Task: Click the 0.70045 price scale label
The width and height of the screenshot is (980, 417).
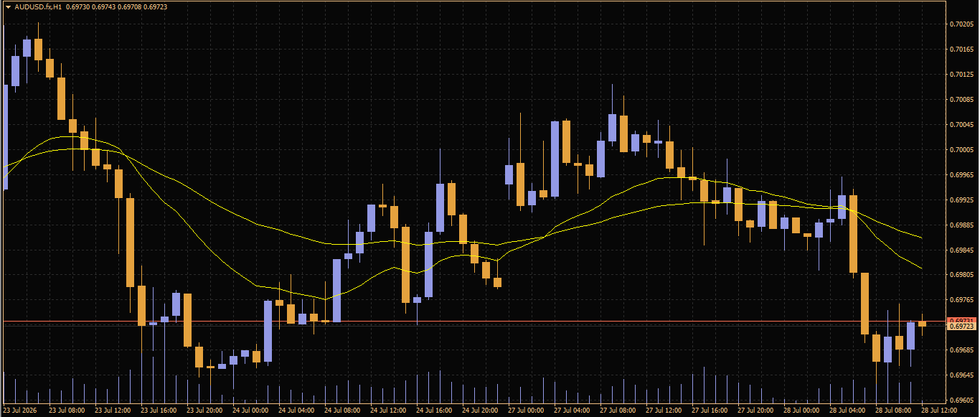Action: point(961,125)
